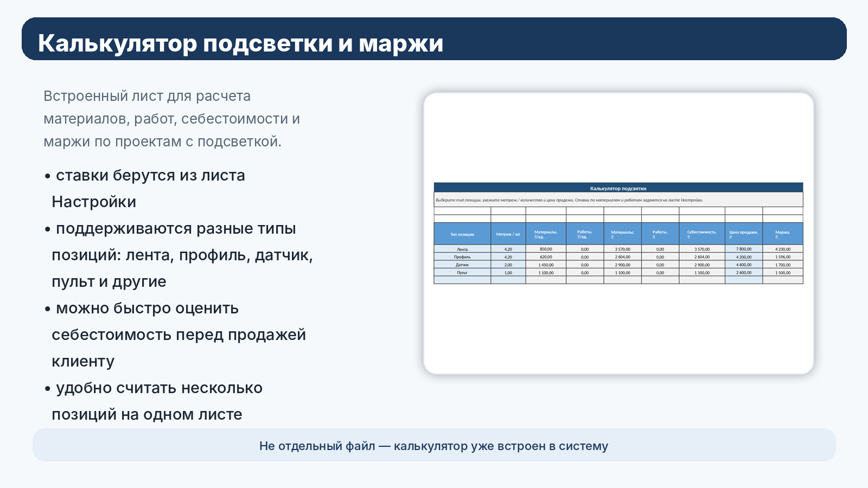
Task: Click the "Себестоимость" column header
Action: tap(701, 234)
